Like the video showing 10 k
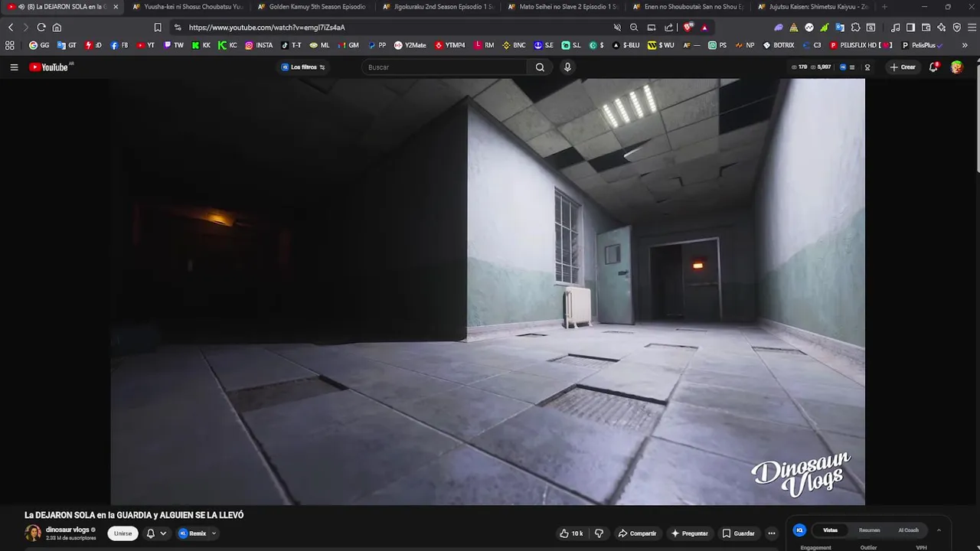 pos(571,533)
